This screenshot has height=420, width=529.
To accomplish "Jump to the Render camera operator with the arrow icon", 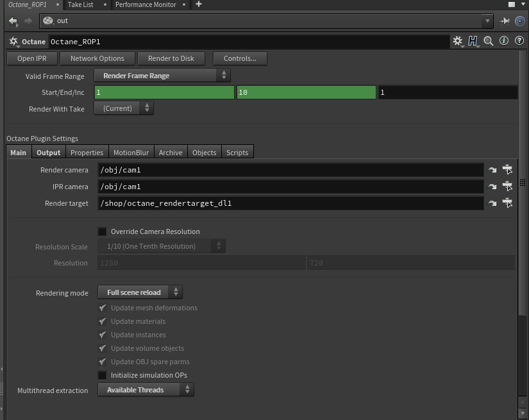I will click(492, 170).
